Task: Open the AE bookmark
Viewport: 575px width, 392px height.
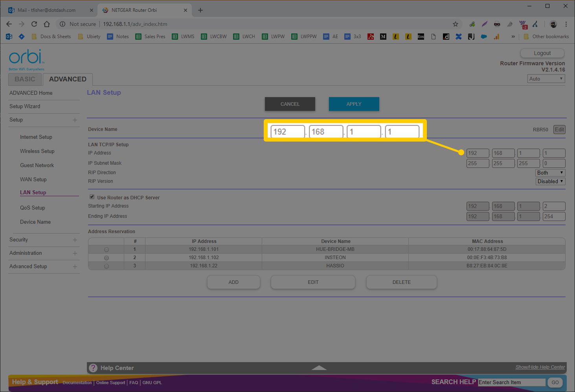Action: [331, 37]
